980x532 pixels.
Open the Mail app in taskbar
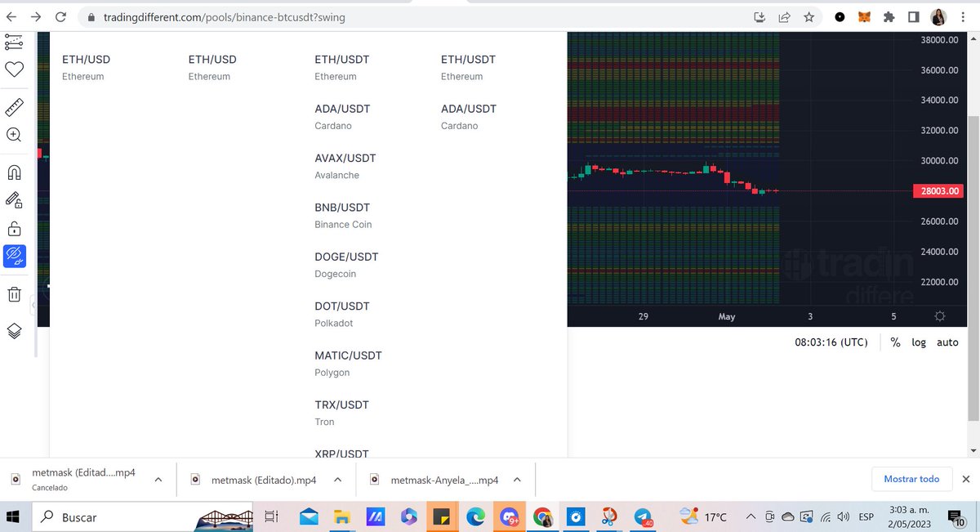point(309,516)
